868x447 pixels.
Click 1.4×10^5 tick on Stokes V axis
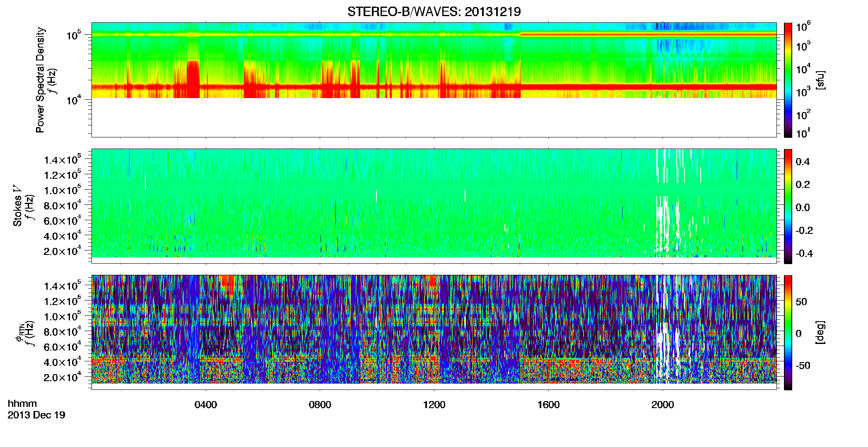pyautogui.click(x=63, y=159)
